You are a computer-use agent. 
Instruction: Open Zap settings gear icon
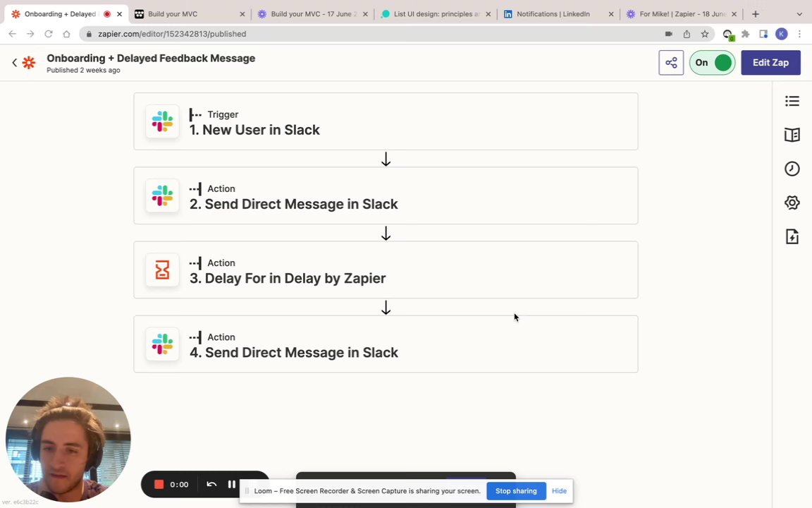(792, 202)
